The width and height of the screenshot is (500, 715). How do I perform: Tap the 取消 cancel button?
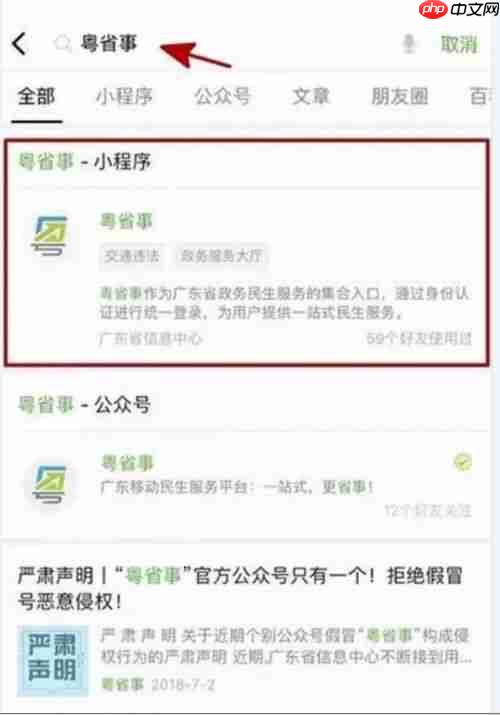tap(459, 45)
